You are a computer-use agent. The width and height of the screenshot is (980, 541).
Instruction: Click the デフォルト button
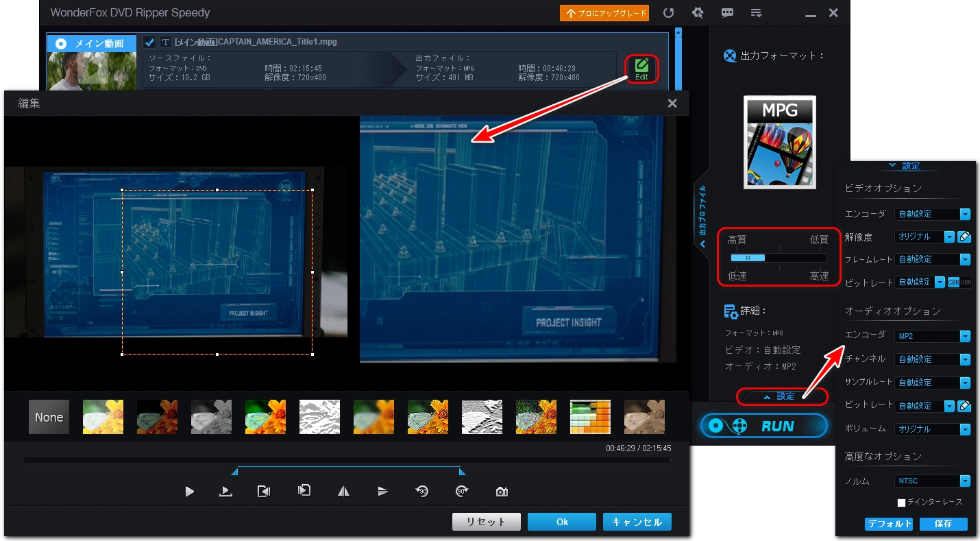pyautogui.click(x=889, y=524)
